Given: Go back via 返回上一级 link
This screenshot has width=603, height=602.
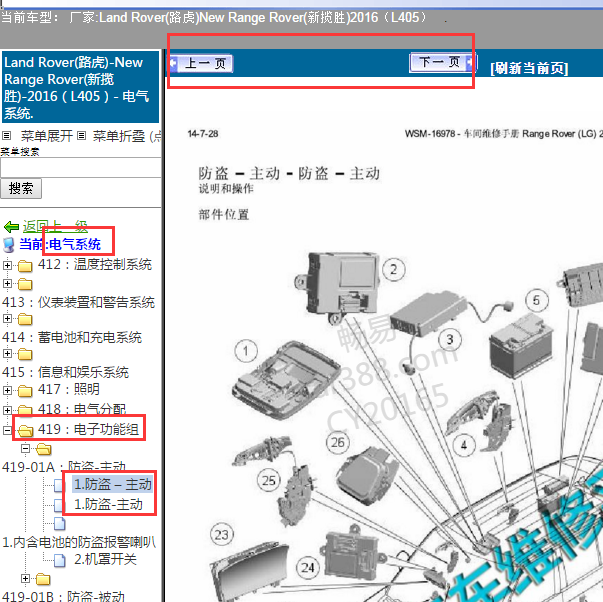Looking at the screenshot, I should [55, 226].
